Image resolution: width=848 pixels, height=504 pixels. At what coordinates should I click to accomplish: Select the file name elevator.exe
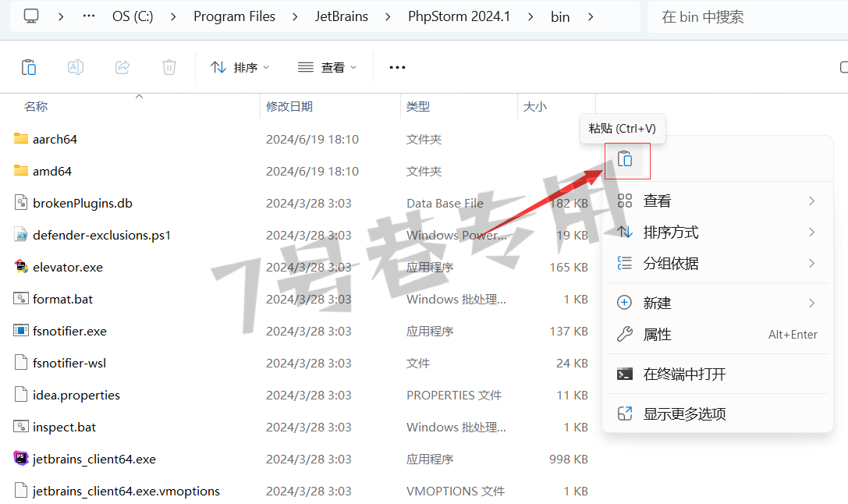pyautogui.click(x=68, y=267)
